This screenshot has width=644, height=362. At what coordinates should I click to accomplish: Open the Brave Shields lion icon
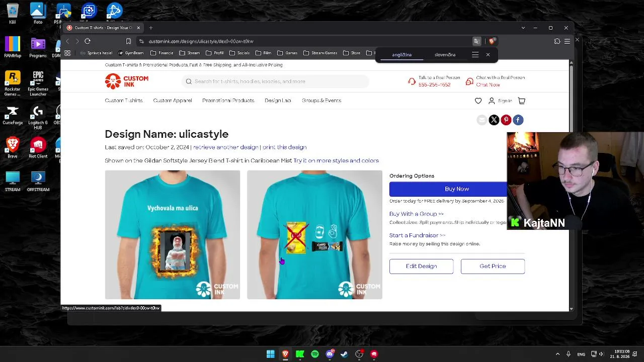[492, 41]
